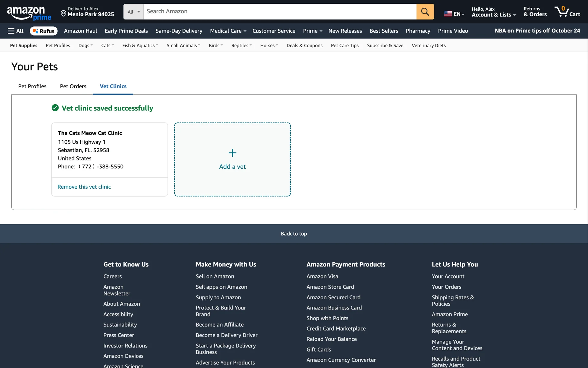Open the All hamburger menu

16,31
